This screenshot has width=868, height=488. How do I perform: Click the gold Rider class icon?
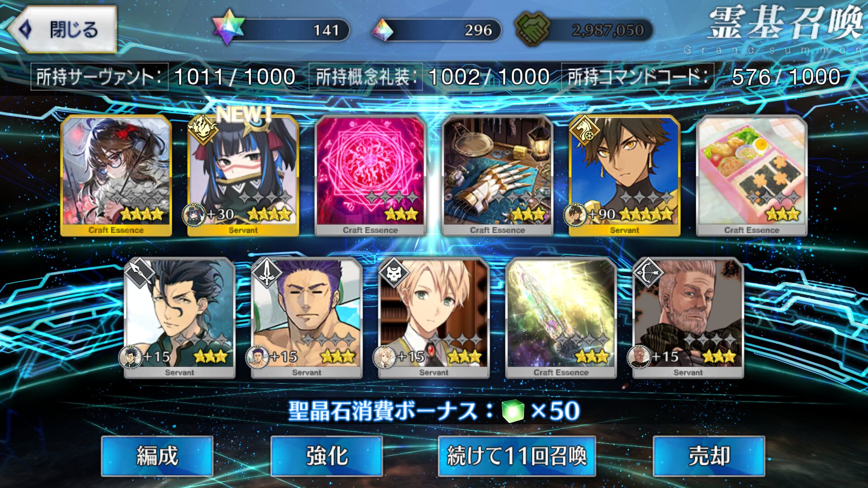(584, 131)
